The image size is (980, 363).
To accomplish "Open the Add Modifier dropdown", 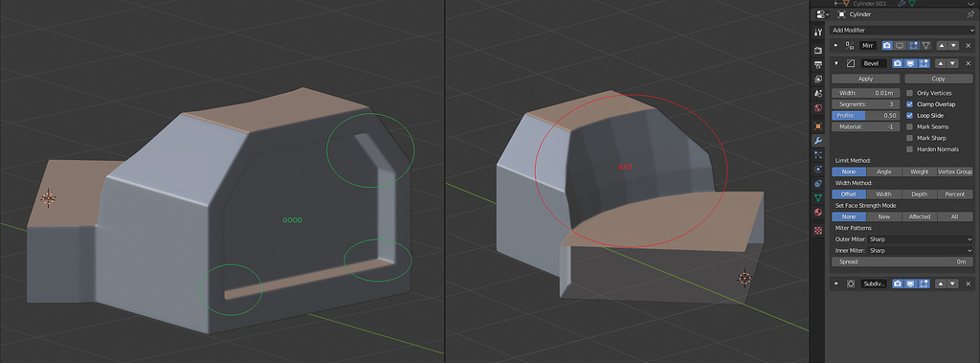I will 902,30.
